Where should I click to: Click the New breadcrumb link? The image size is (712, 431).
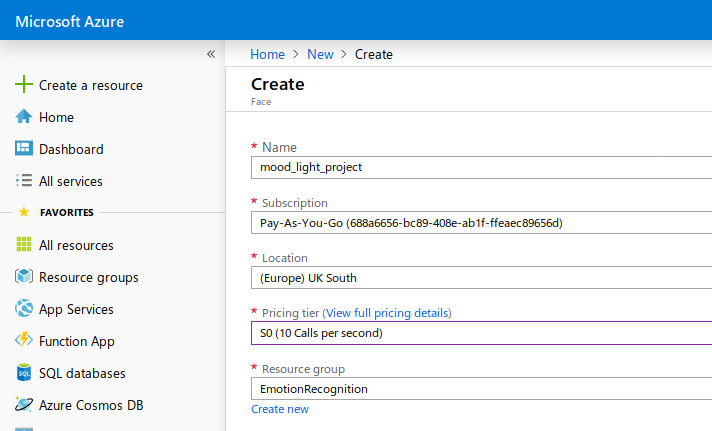point(320,54)
